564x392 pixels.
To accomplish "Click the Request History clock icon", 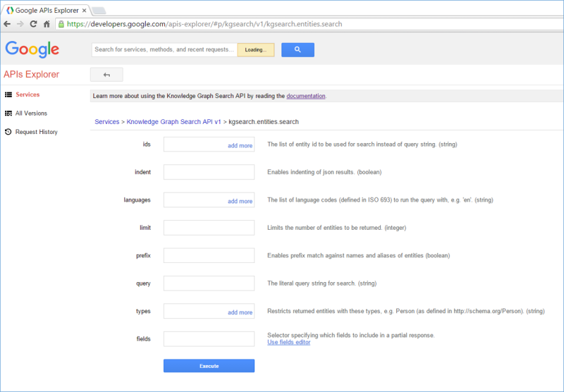I will 8,132.
